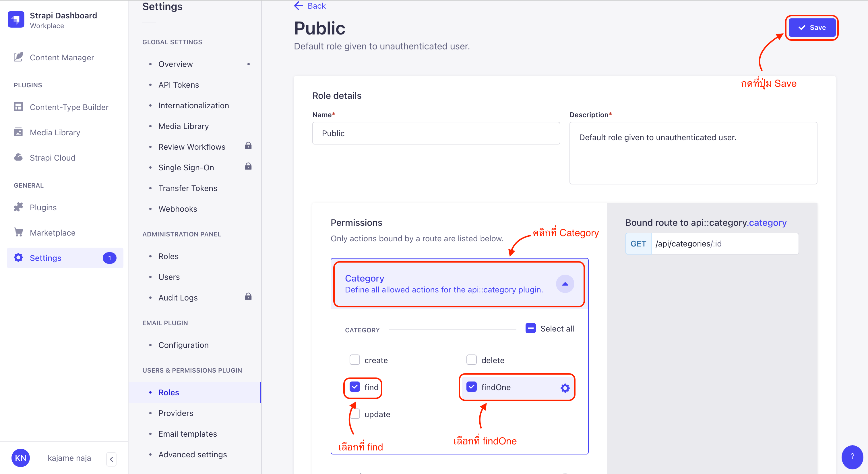Click the Strapi Dashboard workplace title
868x474 pixels.
[x=63, y=16]
